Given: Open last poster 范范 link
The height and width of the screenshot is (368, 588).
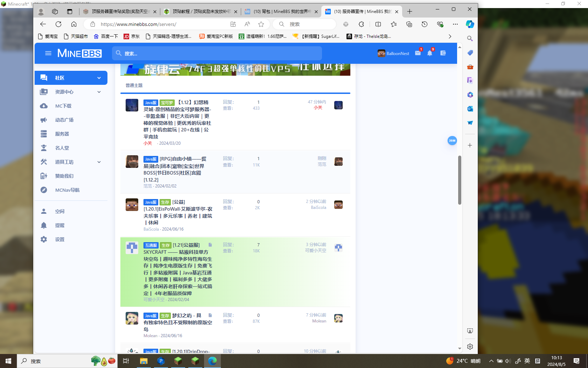Looking at the screenshot, I should (x=322, y=164).
